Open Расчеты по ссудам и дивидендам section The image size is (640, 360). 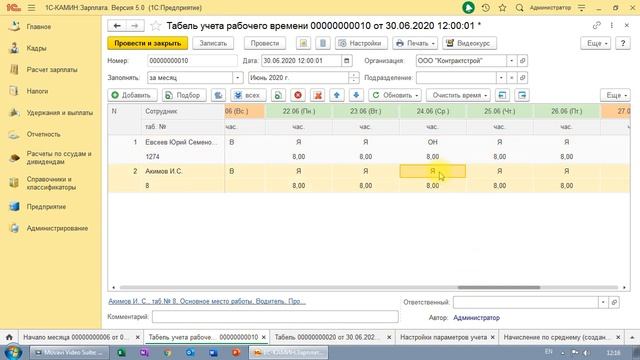pyautogui.click(x=59, y=158)
